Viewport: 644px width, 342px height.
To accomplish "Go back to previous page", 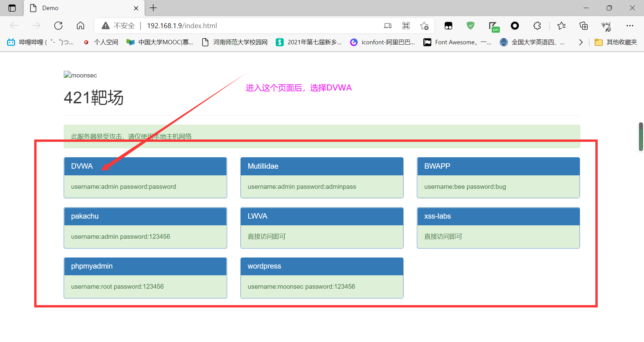I will (x=14, y=25).
